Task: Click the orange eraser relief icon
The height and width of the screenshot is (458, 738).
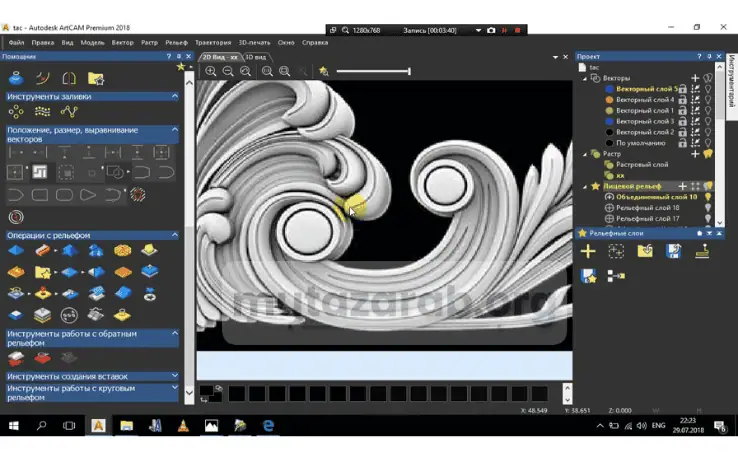Action: [42, 250]
